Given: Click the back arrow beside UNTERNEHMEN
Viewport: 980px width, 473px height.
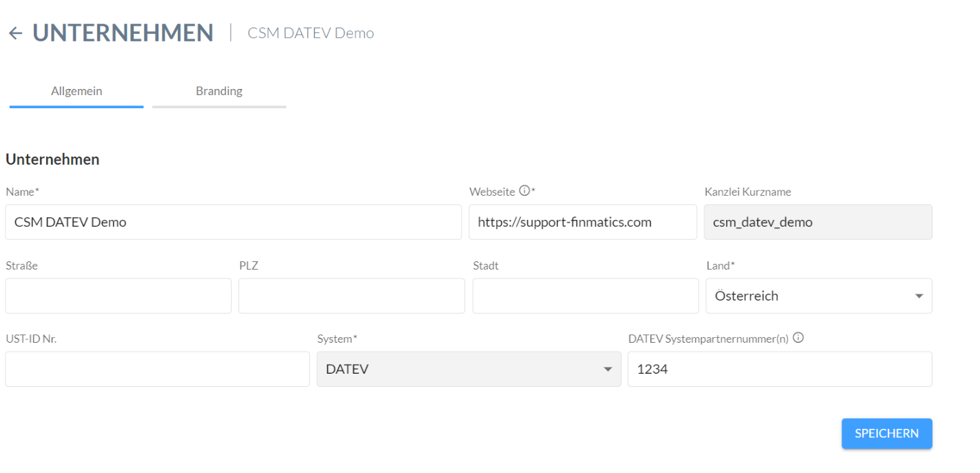Looking at the screenshot, I should tap(15, 33).
